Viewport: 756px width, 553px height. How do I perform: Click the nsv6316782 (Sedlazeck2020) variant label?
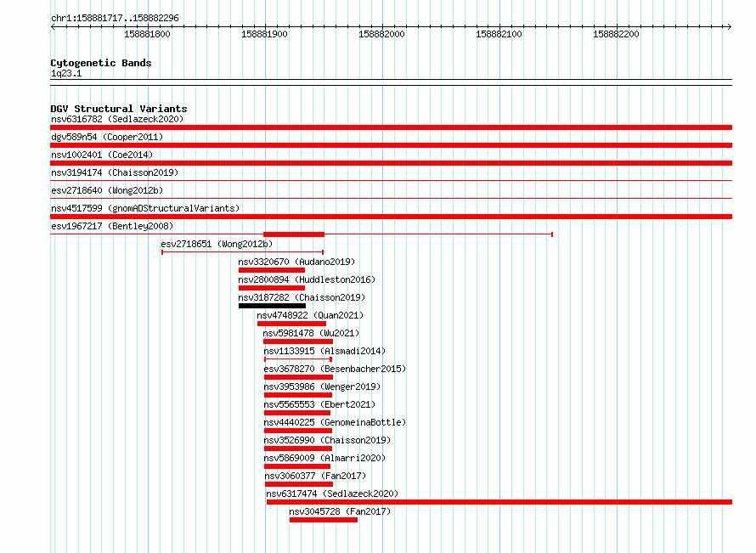pos(117,119)
